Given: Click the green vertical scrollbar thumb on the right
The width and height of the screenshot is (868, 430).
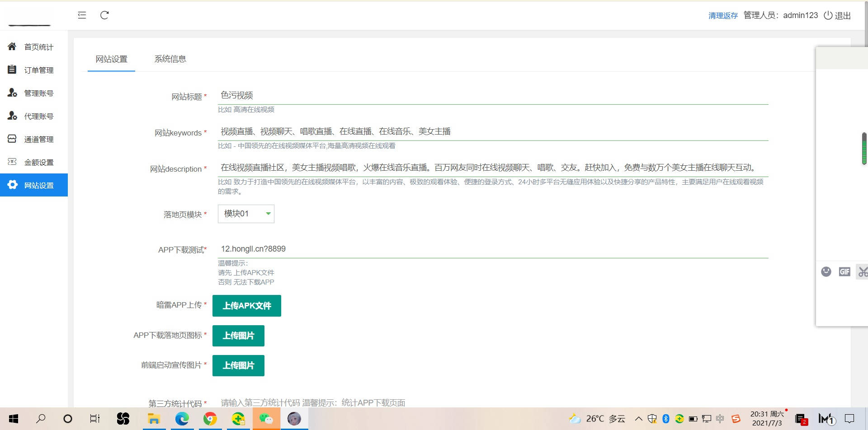Looking at the screenshot, I should pyautogui.click(x=864, y=149).
